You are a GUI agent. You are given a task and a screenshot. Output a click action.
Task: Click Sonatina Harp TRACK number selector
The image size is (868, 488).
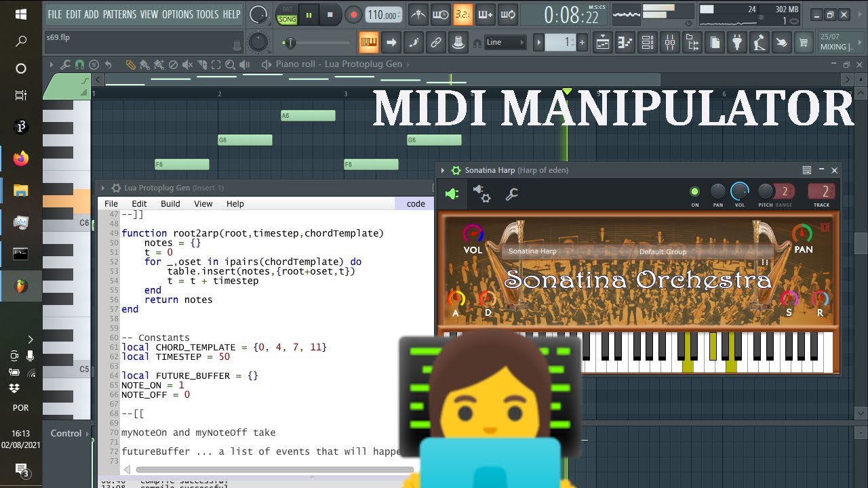point(821,192)
